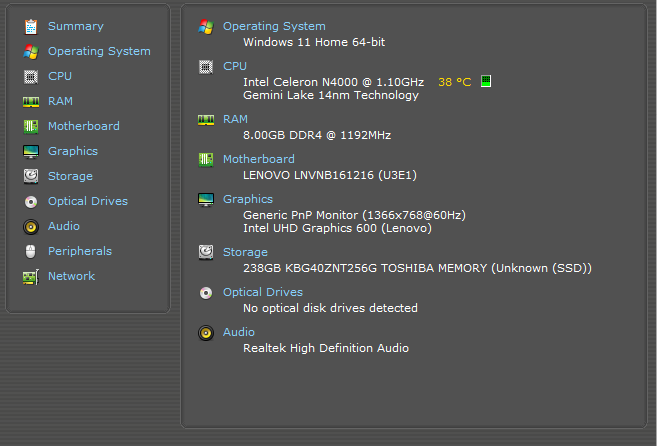Follow the CPU heading link in summary
The image size is (658, 446).
[x=235, y=66]
